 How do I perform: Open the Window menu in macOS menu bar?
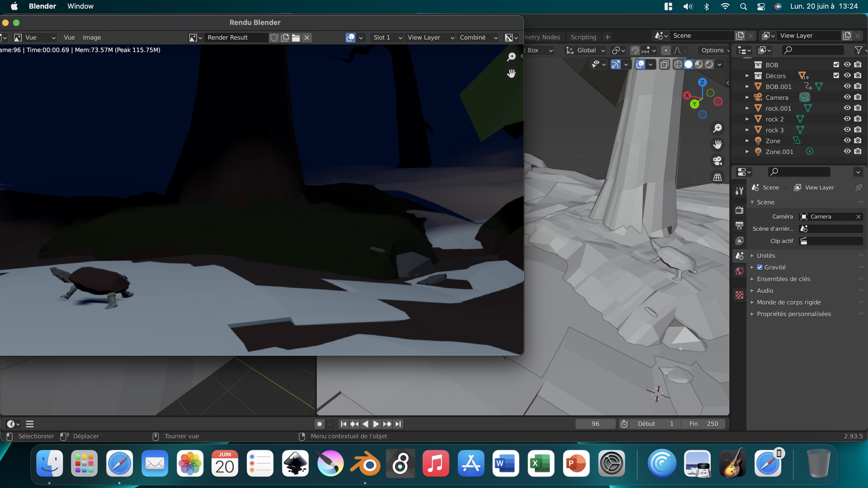(80, 6)
